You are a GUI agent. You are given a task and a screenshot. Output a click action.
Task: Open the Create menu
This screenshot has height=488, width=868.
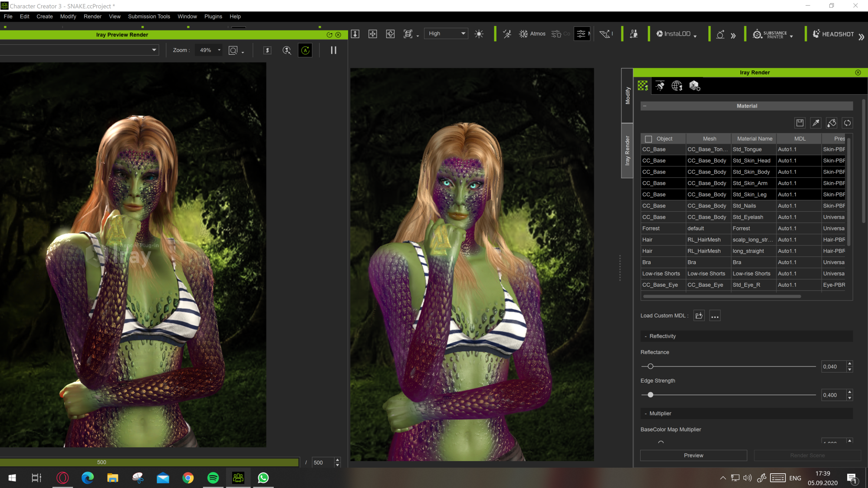coord(45,16)
